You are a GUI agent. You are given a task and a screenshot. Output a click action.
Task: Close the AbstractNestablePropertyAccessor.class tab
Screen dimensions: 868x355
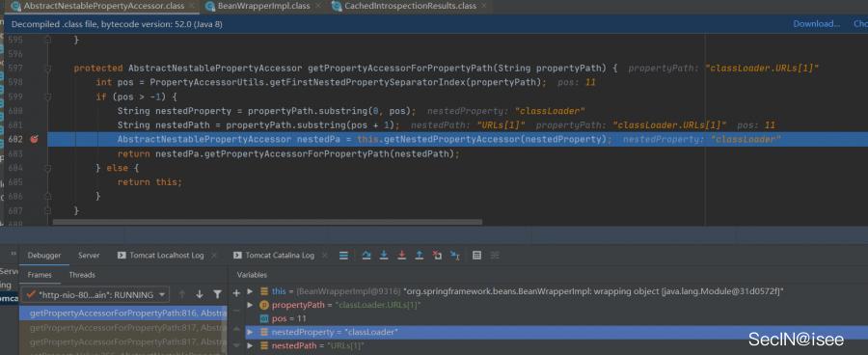(x=192, y=6)
